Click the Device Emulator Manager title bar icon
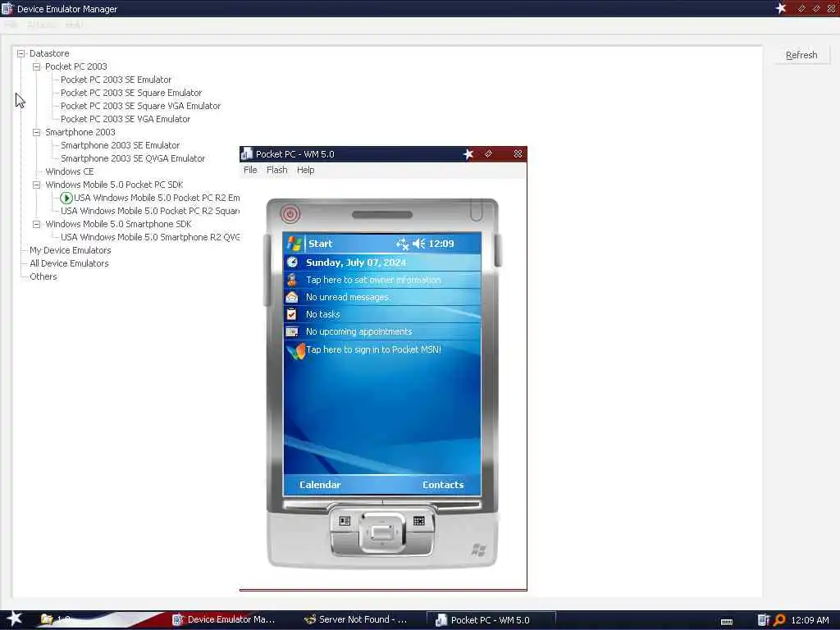Image resolution: width=840 pixels, height=630 pixels. [x=7, y=8]
